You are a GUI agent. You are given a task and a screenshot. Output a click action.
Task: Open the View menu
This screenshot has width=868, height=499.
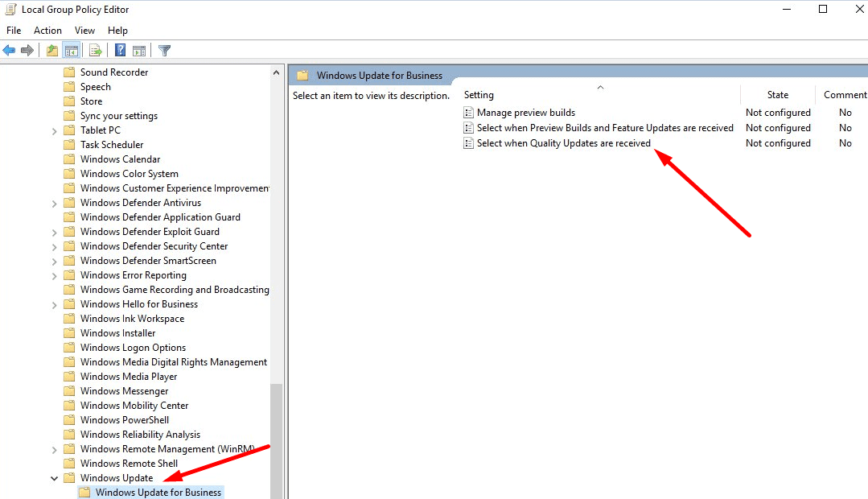coord(84,31)
